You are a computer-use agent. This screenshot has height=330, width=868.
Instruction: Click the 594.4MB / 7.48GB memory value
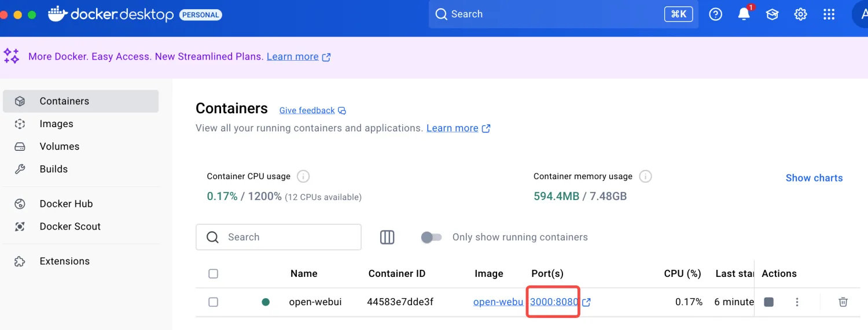[580, 196]
